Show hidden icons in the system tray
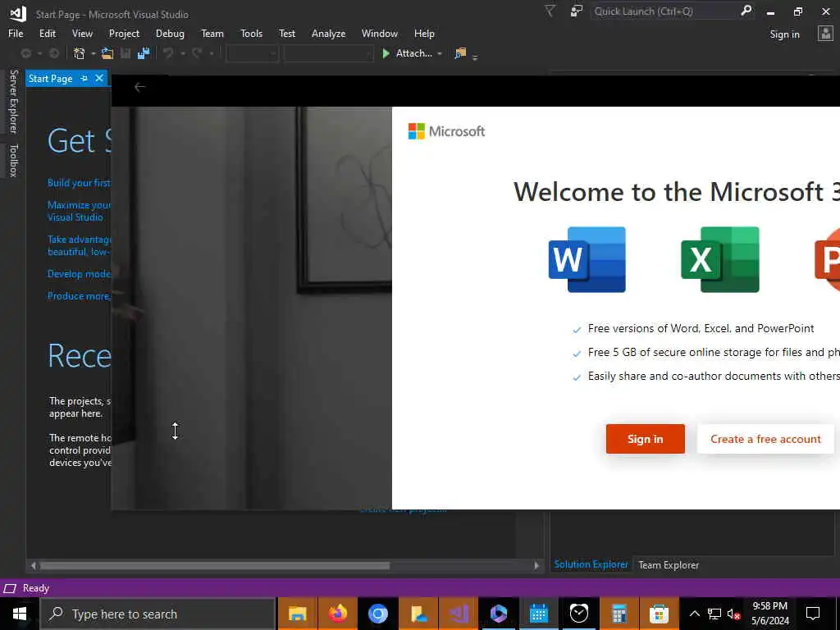This screenshot has height=630, width=840. click(694, 614)
